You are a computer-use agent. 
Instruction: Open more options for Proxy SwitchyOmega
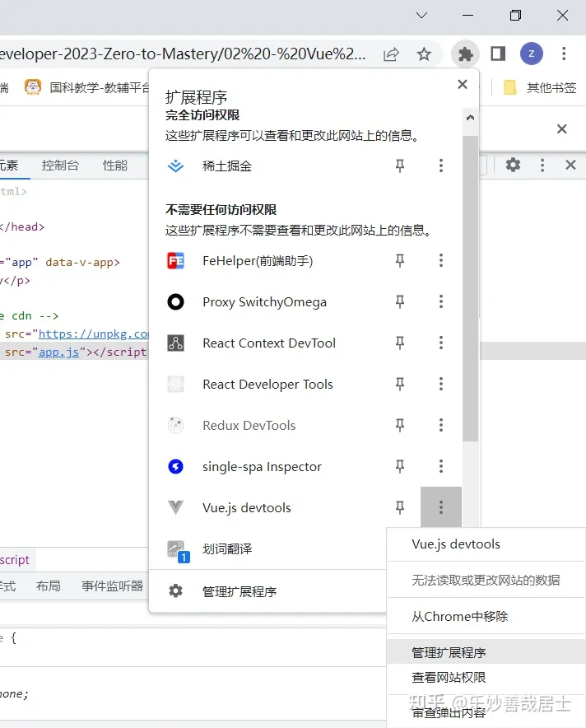coord(441,301)
